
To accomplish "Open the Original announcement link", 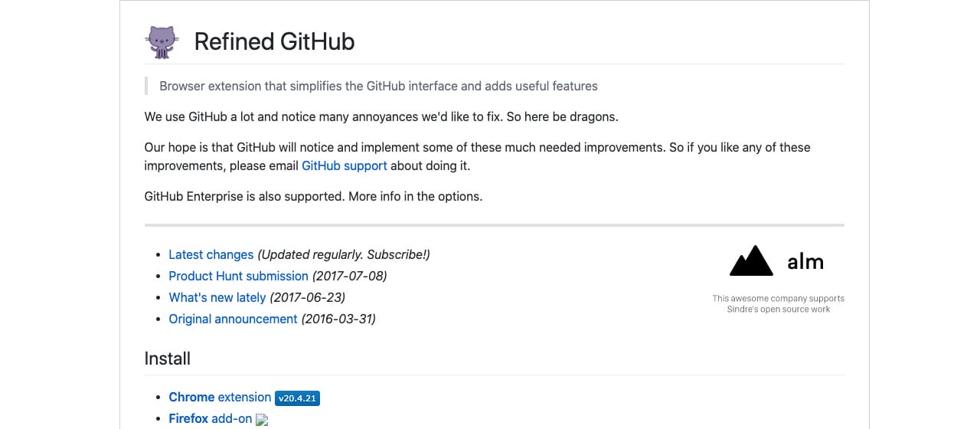I will (233, 319).
